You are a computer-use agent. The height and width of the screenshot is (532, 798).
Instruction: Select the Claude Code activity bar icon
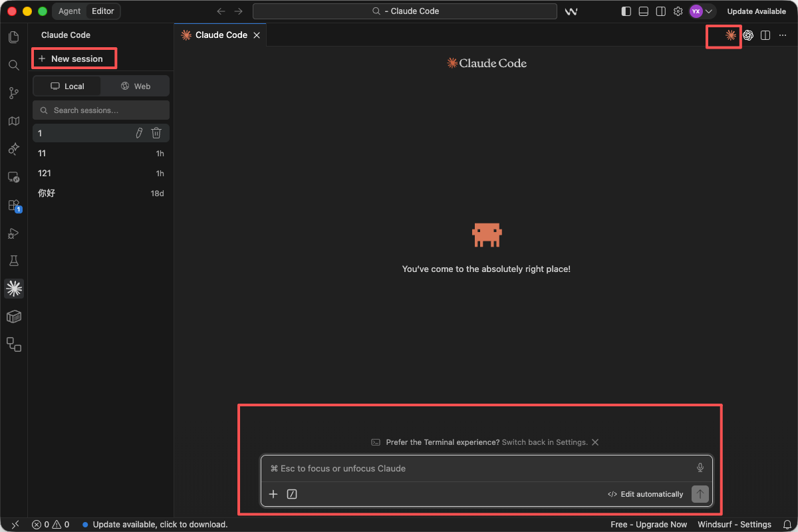point(13,288)
